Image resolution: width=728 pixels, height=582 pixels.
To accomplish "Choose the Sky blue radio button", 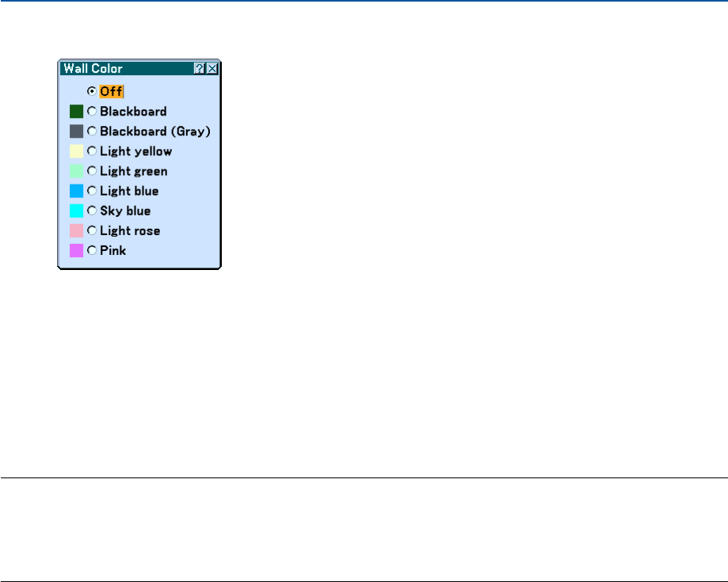I will tap(92, 211).
